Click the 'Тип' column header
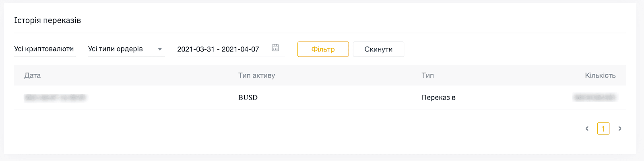 pos(428,75)
